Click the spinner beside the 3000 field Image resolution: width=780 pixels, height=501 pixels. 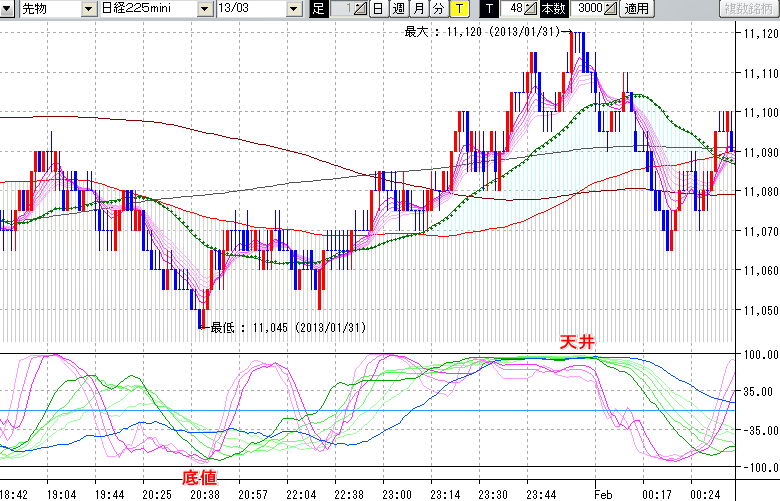click(x=610, y=9)
